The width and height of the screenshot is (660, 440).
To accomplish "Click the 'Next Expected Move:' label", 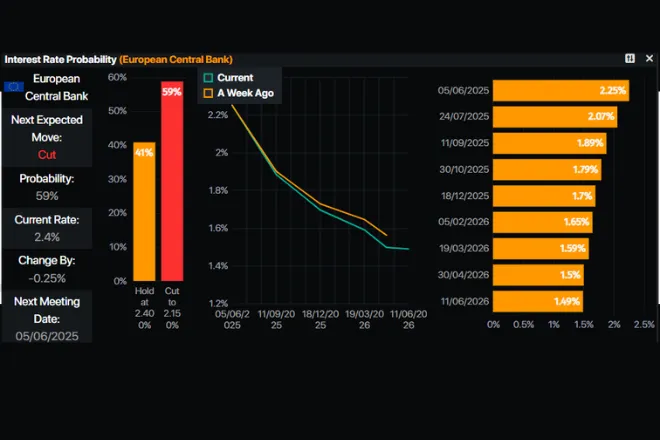I will tap(47, 128).
